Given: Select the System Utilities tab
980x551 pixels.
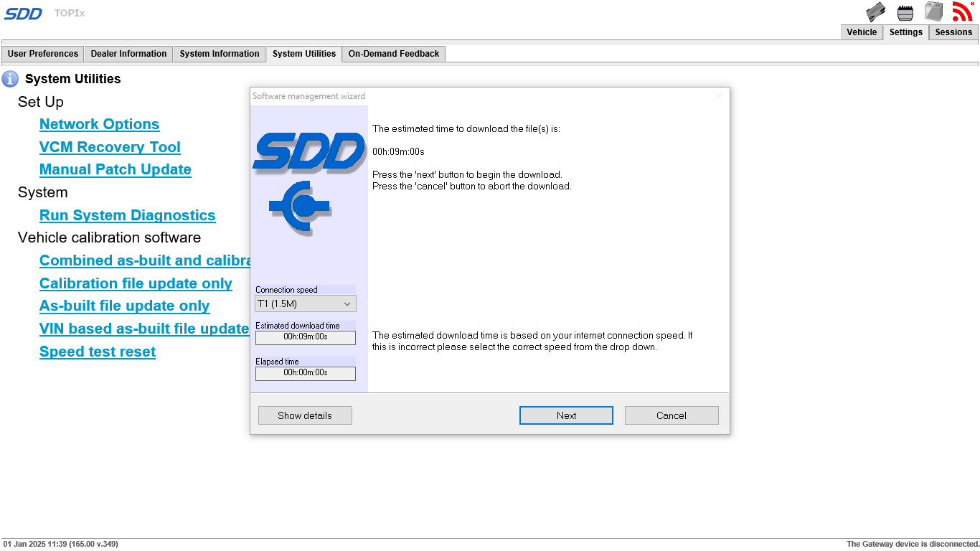Looking at the screenshot, I should [x=304, y=54].
